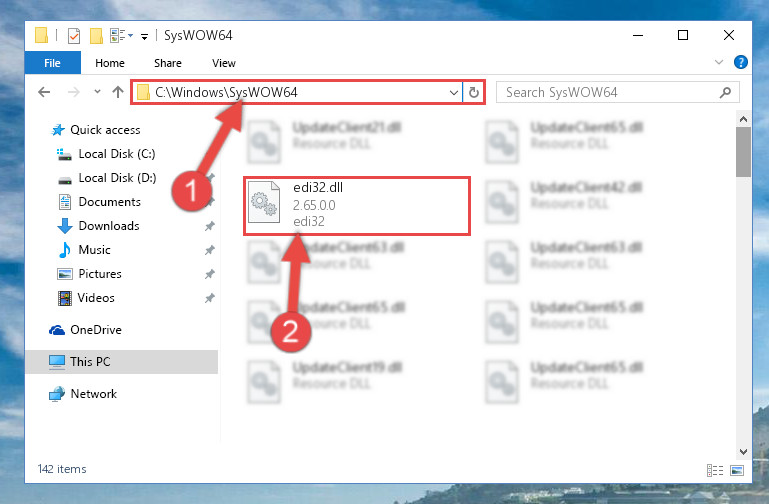Close the SysWOW64 window
This screenshot has height=504, width=769.
coord(729,35)
